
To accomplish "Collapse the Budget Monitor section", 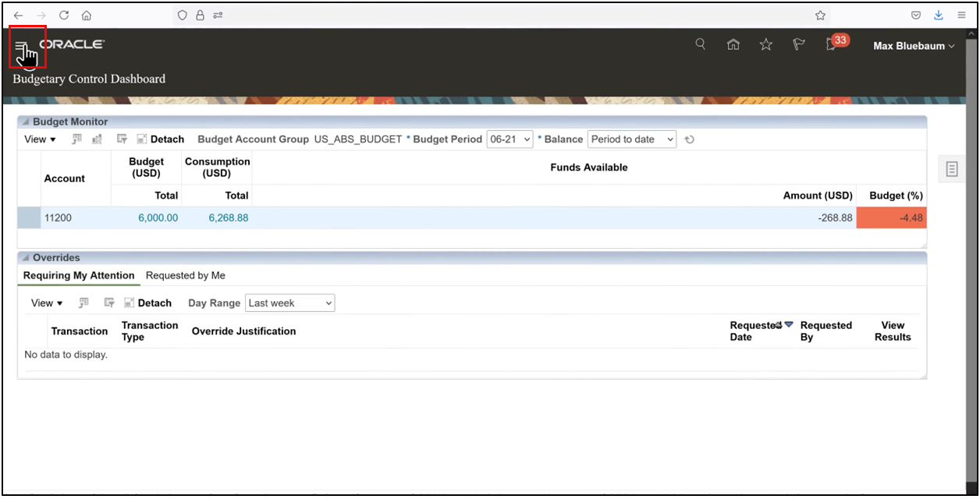I will [24, 122].
